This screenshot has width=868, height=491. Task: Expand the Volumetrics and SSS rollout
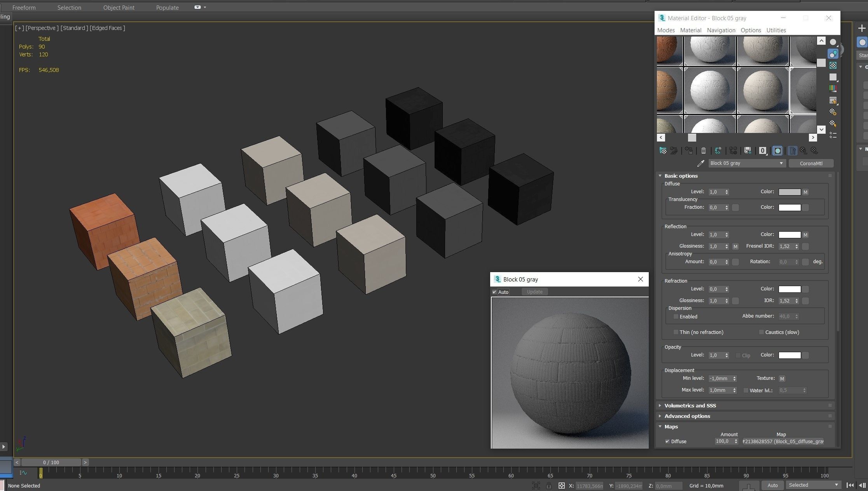(x=690, y=405)
